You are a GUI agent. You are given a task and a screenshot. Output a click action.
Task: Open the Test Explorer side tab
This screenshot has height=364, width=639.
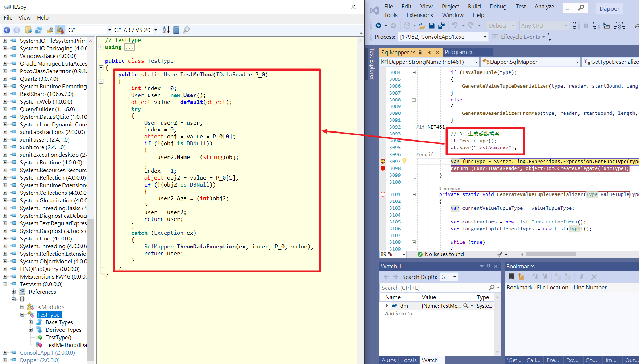tap(372, 64)
